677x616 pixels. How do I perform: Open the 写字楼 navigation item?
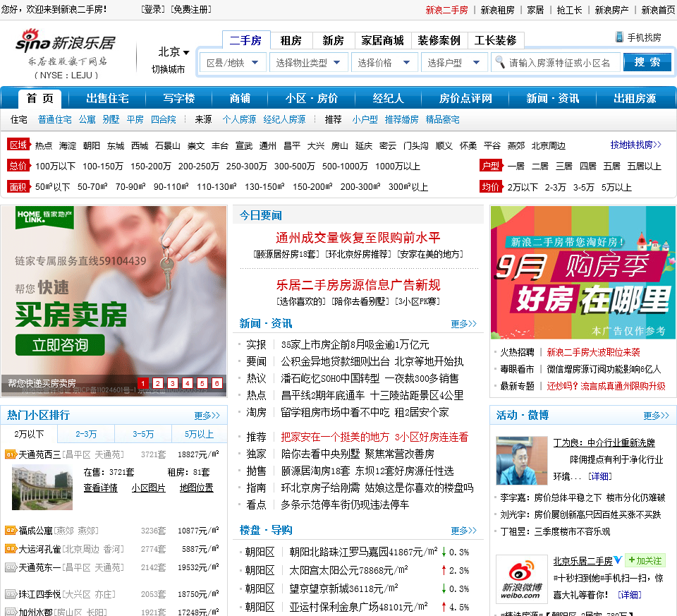[x=178, y=99]
